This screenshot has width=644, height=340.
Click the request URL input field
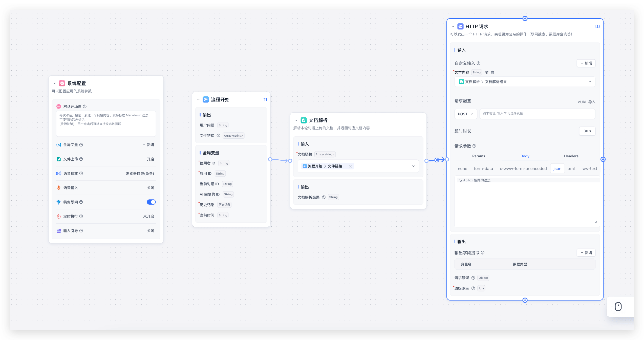[537, 114]
